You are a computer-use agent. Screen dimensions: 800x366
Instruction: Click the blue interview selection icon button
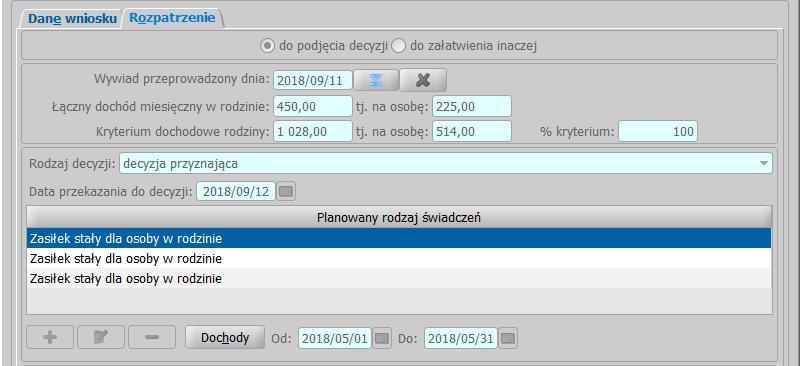376,81
